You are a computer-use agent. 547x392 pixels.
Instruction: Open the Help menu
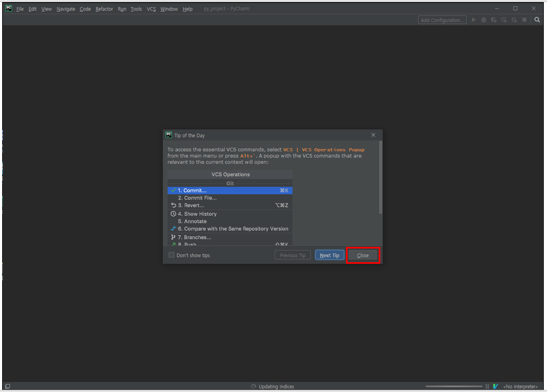pos(188,9)
